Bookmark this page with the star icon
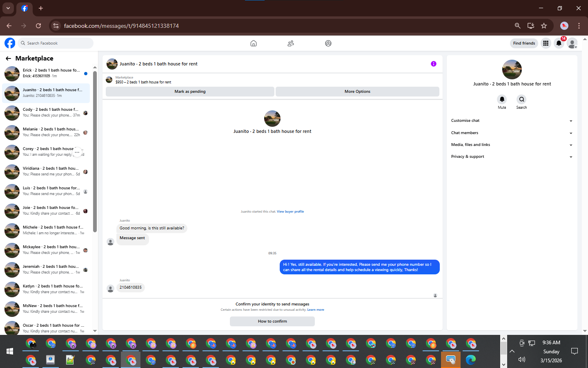This screenshot has height=368, width=588. pos(544,26)
